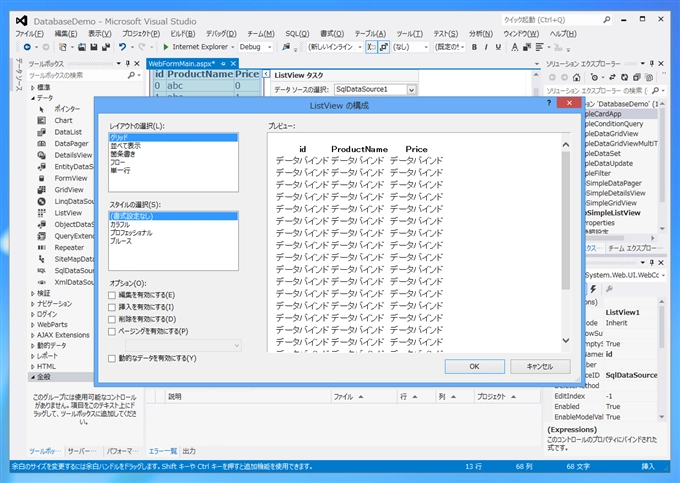Click the ListView smart tag arrow
This screenshot has height=483, width=680.
pos(266,74)
